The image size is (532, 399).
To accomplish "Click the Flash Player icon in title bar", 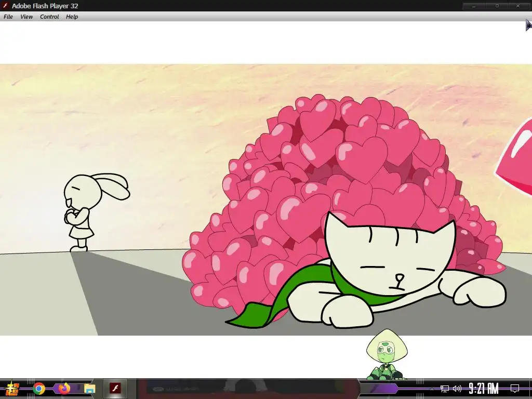I will click(5, 5).
